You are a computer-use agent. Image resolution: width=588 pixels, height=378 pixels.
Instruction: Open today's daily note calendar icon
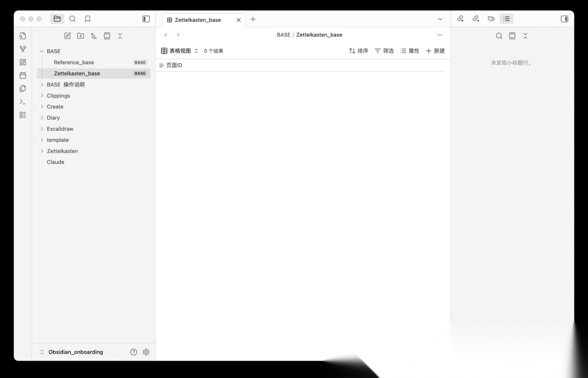click(x=23, y=75)
